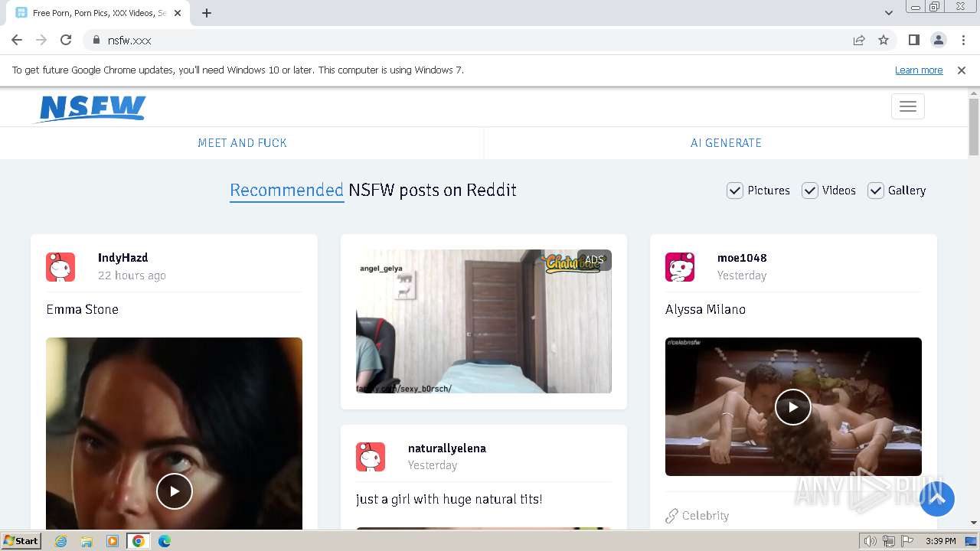Click IndyHazd's avatar icon
Screen dimensions: 980x551
pos(60,267)
